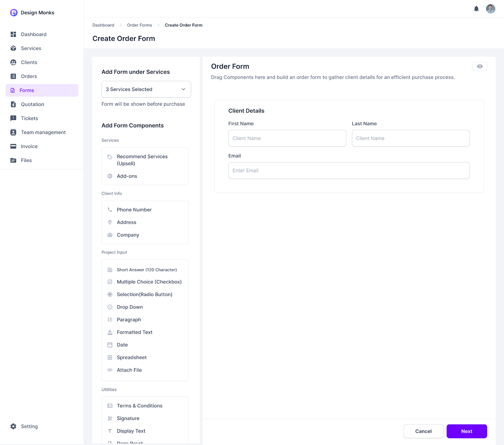Viewport: 504px width, 445px height.
Task: Click the Invoice sidebar icon
Action: click(13, 146)
